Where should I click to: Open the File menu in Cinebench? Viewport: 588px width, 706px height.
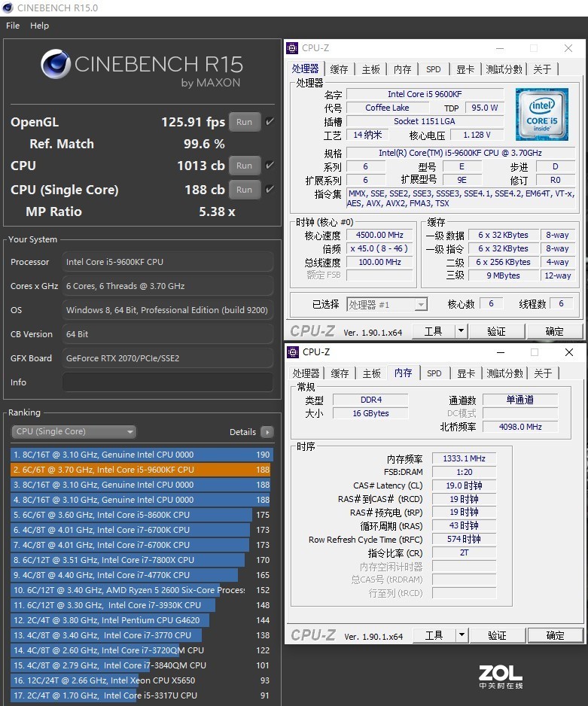point(13,26)
